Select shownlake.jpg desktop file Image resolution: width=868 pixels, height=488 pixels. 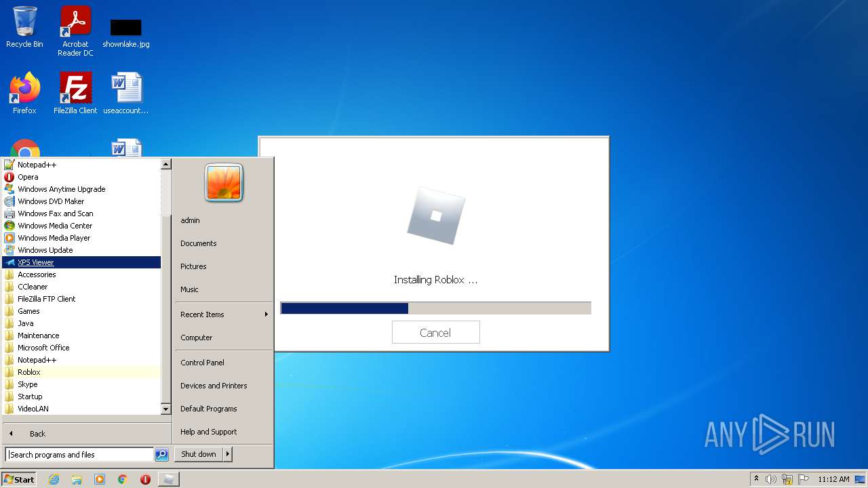click(126, 33)
